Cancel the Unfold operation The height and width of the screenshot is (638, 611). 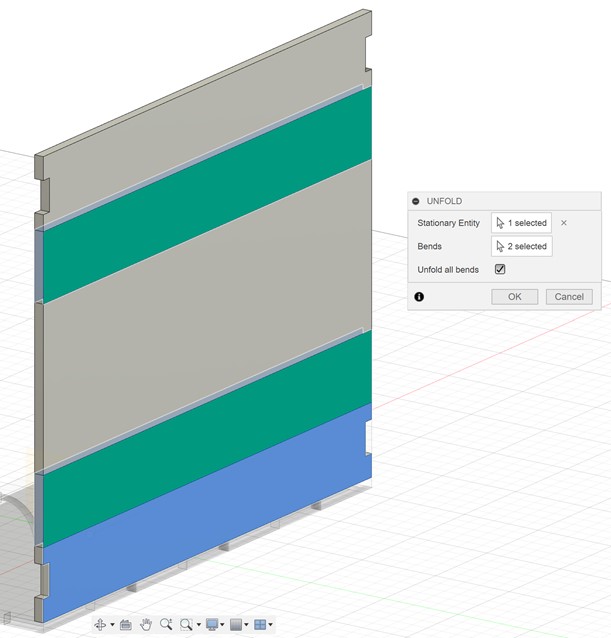569,297
